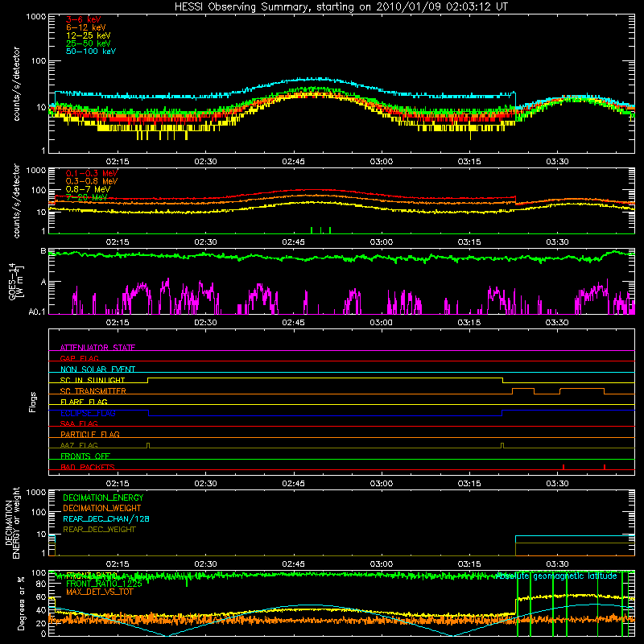Click the Absolute geomagnetic latitude label
644x644 pixels.
(x=556, y=576)
